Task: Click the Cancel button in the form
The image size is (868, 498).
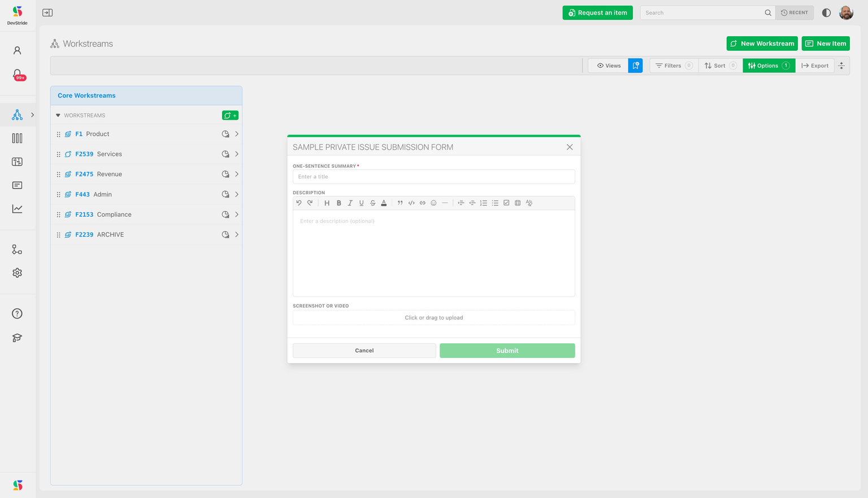Action: [x=364, y=351]
